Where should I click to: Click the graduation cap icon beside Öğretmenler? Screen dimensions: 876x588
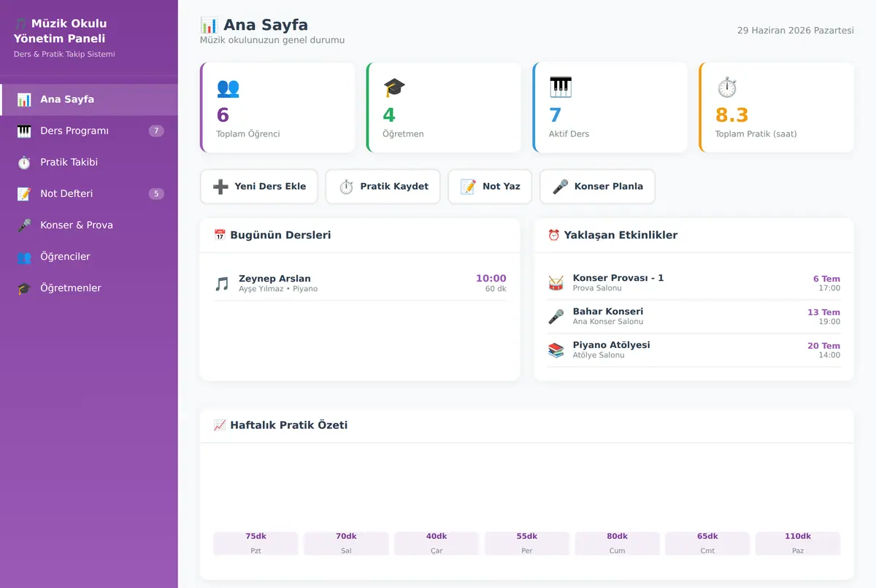coord(24,288)
